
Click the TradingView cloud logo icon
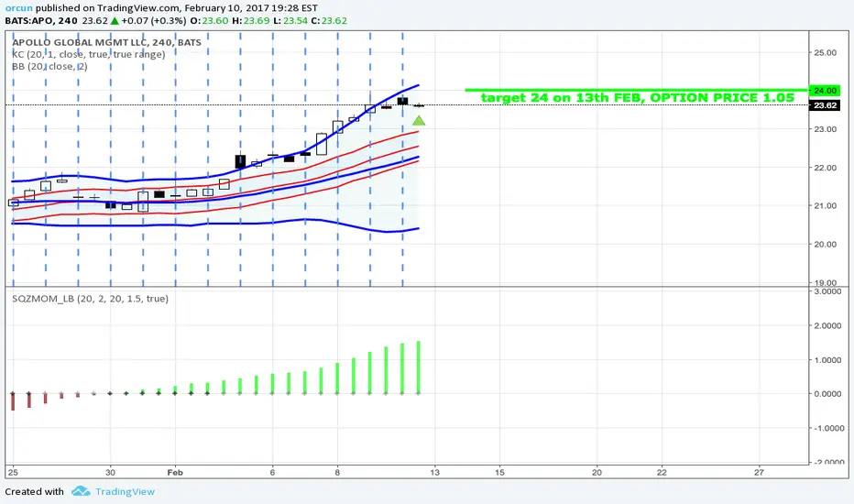[x=81, y=491]
